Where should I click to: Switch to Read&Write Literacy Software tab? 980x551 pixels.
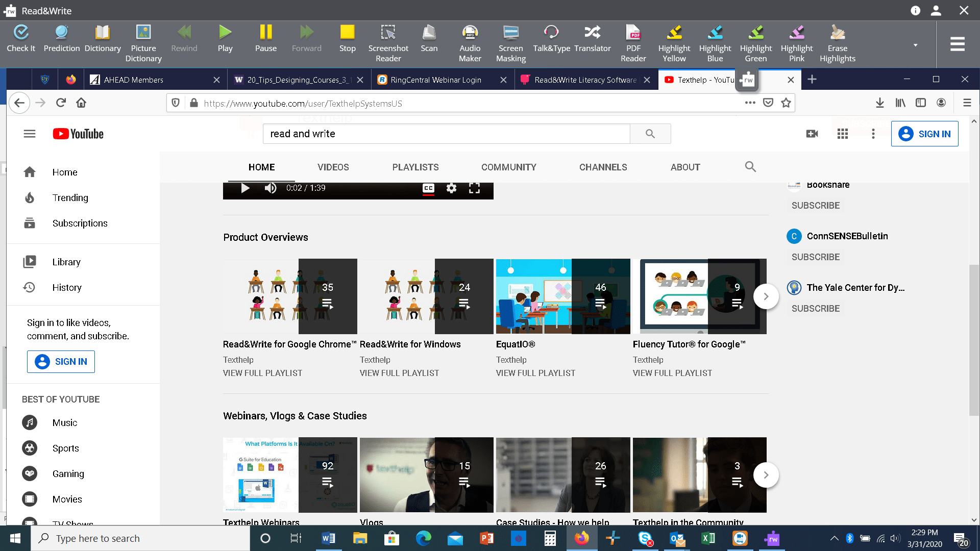point(585,80)
